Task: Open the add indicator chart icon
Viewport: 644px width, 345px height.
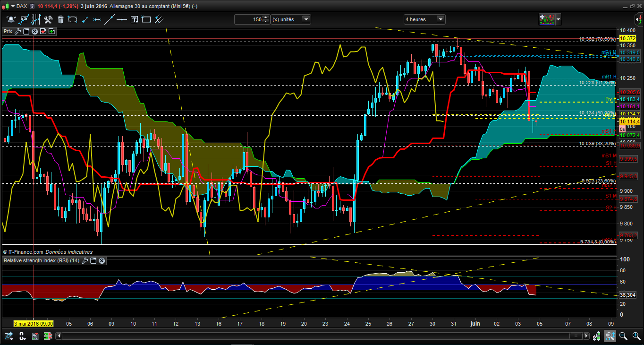Action: (547, 19)
